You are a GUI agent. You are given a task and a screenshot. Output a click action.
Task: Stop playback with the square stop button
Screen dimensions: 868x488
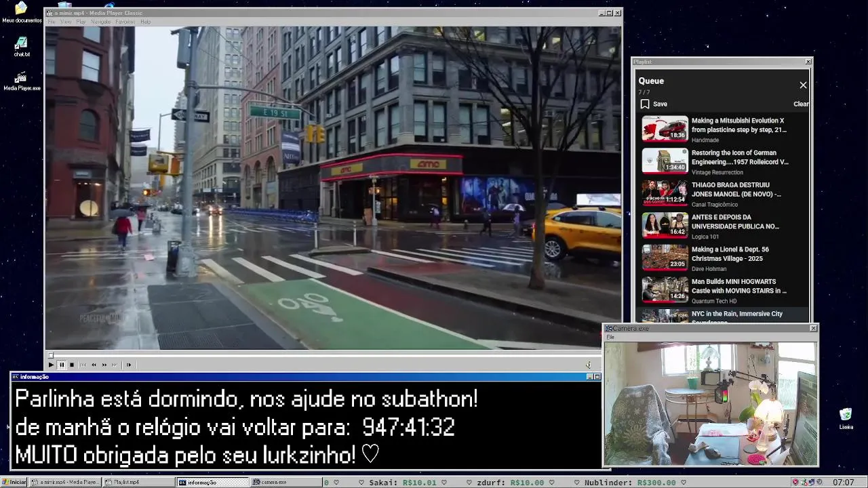[x=72, y=365]
